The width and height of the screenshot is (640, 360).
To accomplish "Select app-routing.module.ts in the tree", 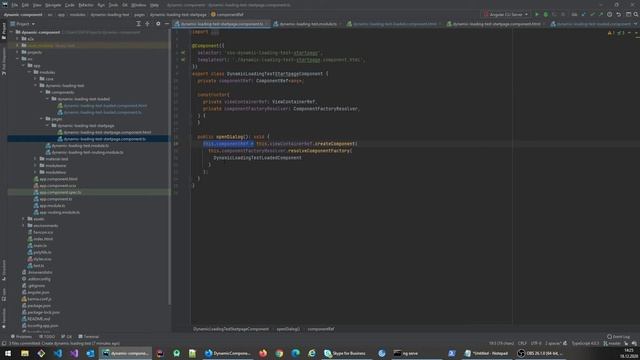I will tap(57, 212).
